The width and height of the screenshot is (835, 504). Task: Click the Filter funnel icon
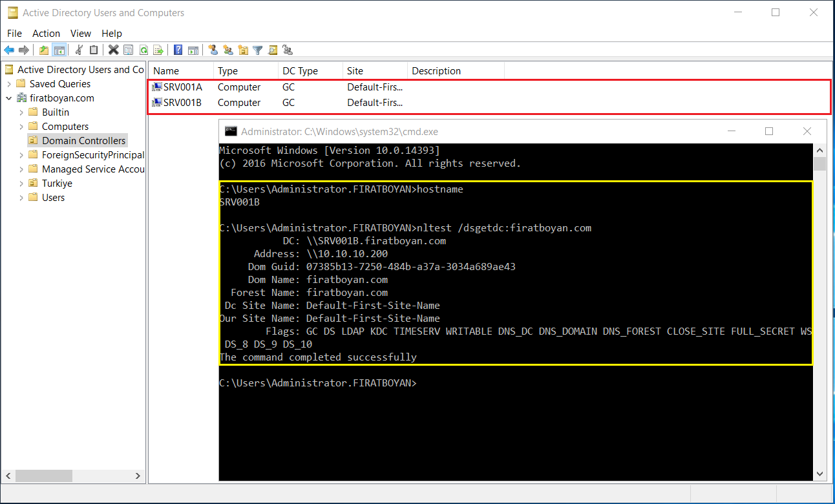tap(258, 50)
